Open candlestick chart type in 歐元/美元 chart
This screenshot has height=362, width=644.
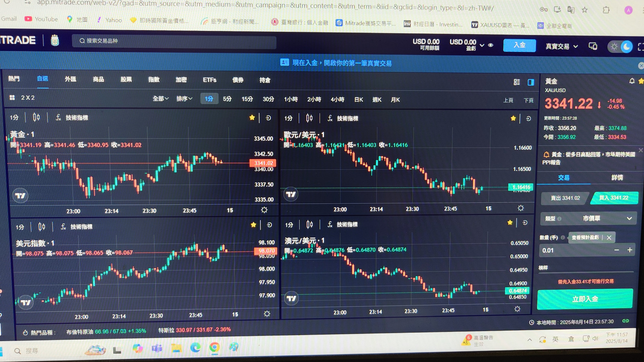pos(309,118)
